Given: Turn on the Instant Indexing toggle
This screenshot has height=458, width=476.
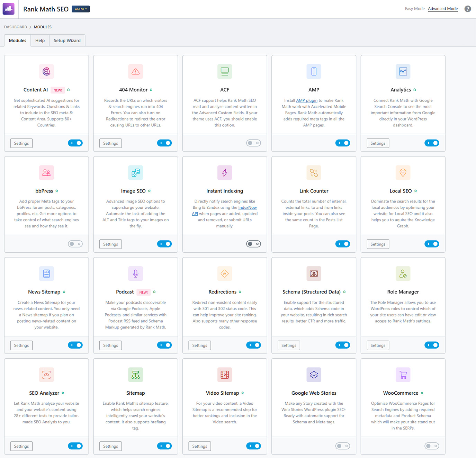Looking at the screenshot, I should (253, 244).
